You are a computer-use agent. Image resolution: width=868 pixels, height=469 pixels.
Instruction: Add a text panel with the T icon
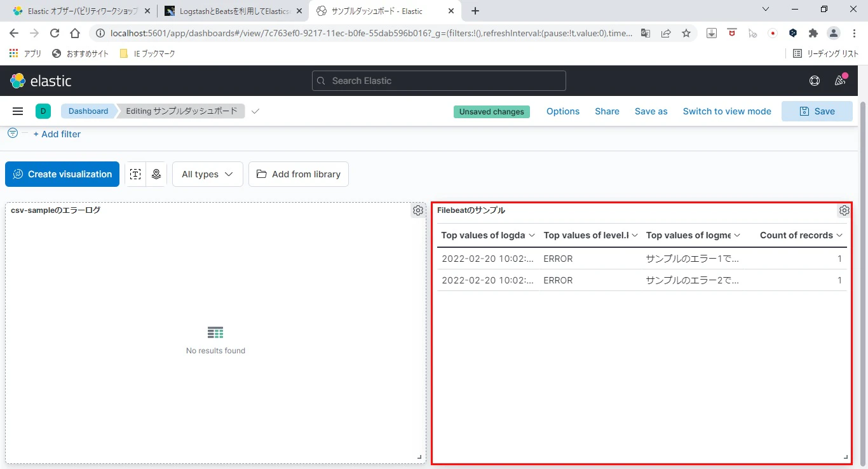pos(135,174)
